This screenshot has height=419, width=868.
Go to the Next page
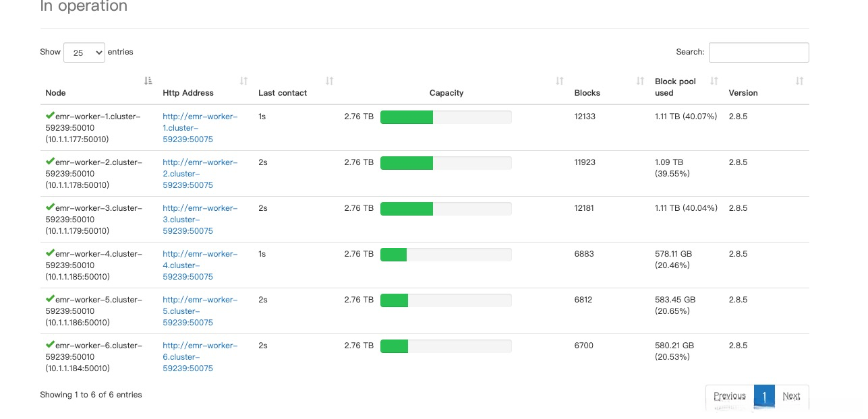(x=791, y=396)
